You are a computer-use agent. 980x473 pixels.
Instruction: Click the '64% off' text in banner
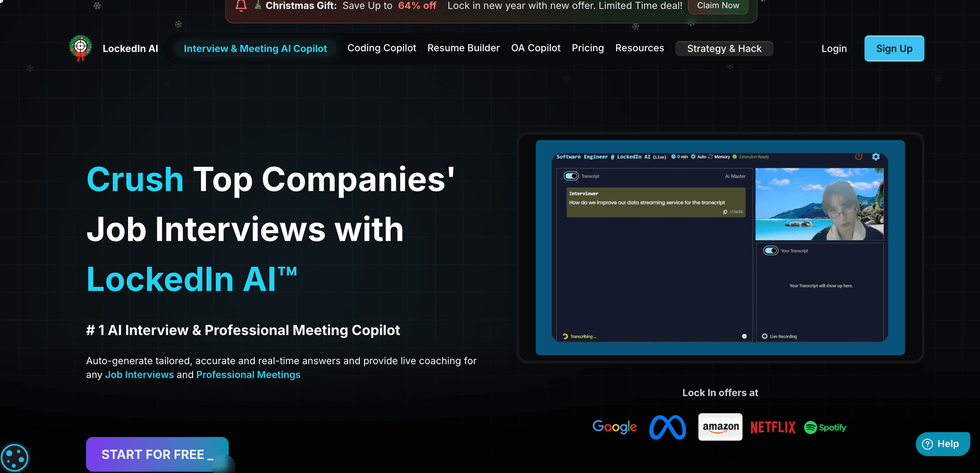click(x=417, y=6)
